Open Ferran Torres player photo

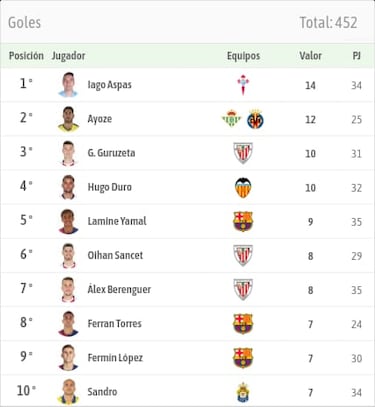[x=68, y=324]
